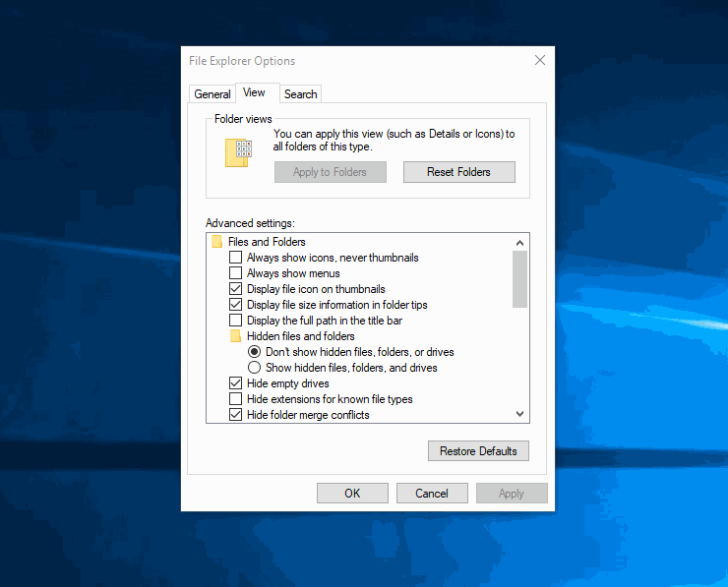Image resolution: width=728 pixels, height=587 pixels.
Task: Click the File Explorer Options title text
Action: 242,61
